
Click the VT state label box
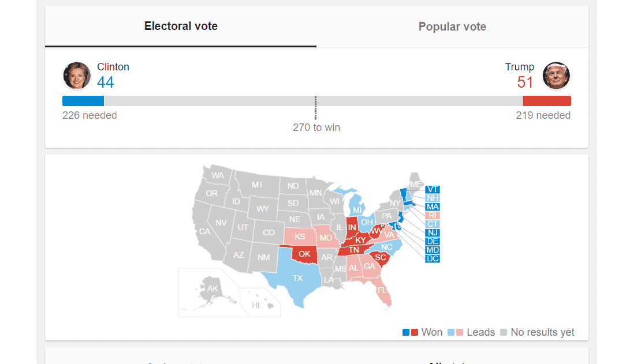coord(433,189)
